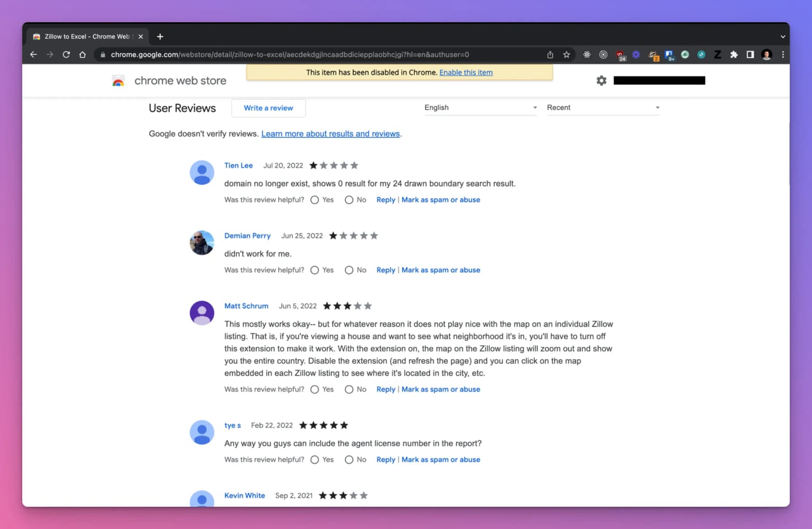Open the Chrome profile avatar

(x=767, y=54)
